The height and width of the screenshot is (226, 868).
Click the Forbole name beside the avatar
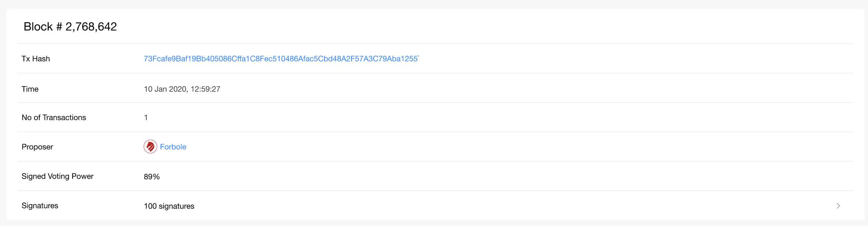point(173,147)
